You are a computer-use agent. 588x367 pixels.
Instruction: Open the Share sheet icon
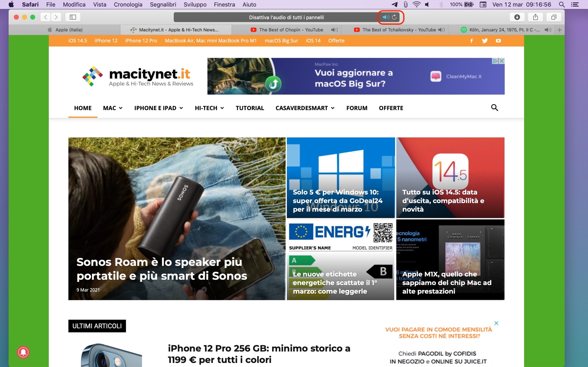(535, 17)
